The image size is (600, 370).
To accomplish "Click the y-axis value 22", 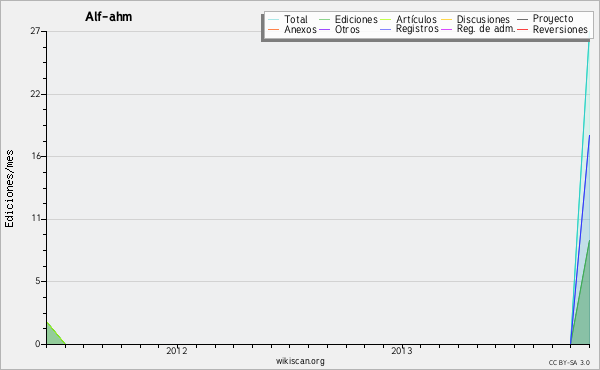I will click(35, 94).
